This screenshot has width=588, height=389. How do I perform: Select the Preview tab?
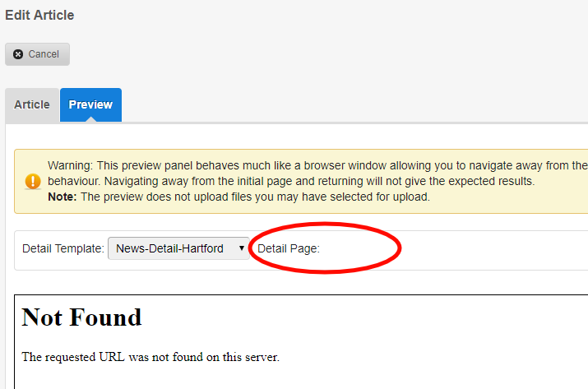tap(90, 105)
